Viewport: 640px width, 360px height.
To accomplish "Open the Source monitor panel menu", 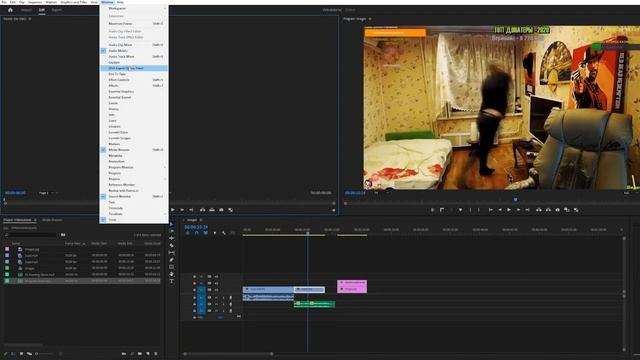I will [30, 19].
